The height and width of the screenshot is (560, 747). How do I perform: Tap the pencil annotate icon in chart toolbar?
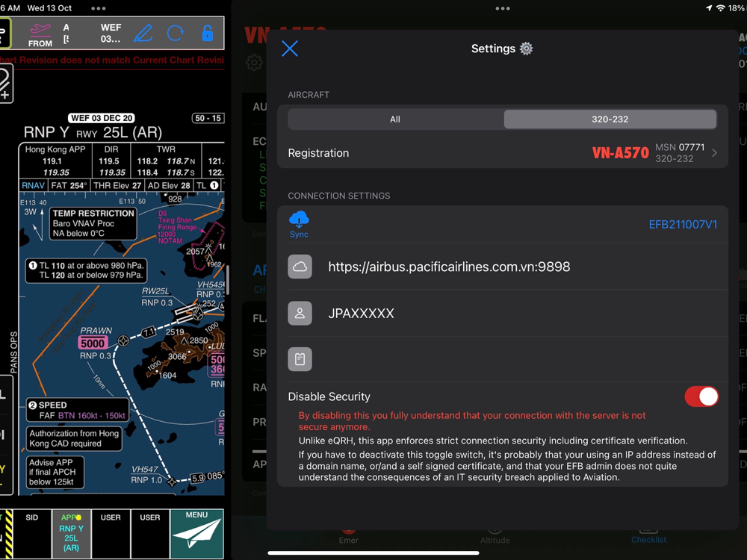(143, 34)
